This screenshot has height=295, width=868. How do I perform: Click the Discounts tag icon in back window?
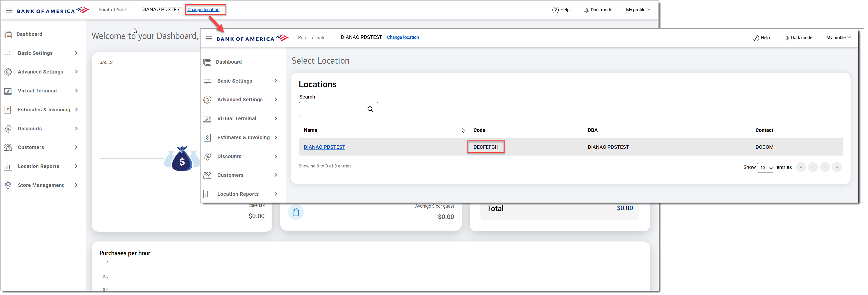click(x=8, y=129)
